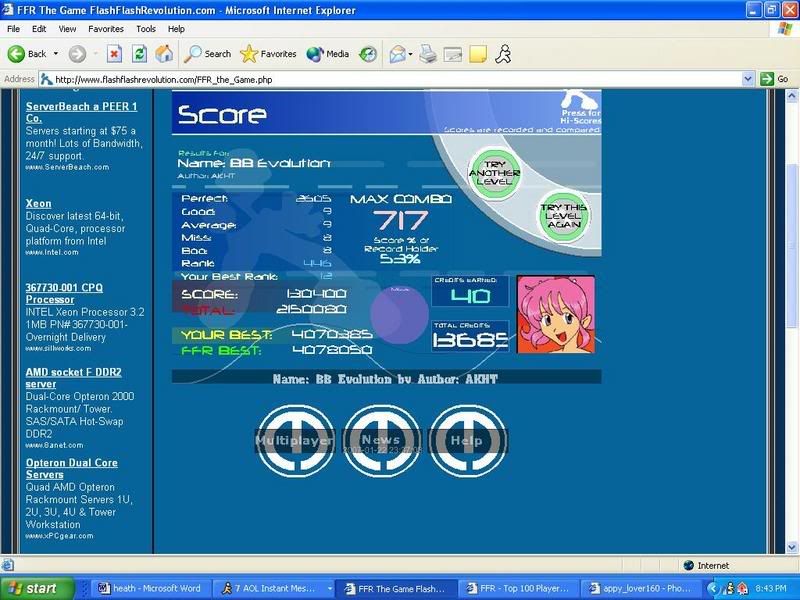Open the address bar URL dropdown
Image resolution: width=800 pixels, height=600 pixels.
coord(748,79)
